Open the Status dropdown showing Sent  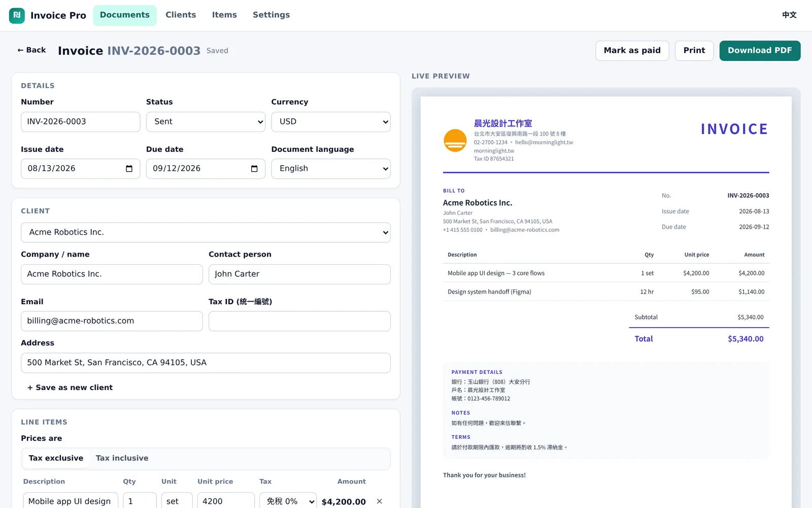(206, 122)
